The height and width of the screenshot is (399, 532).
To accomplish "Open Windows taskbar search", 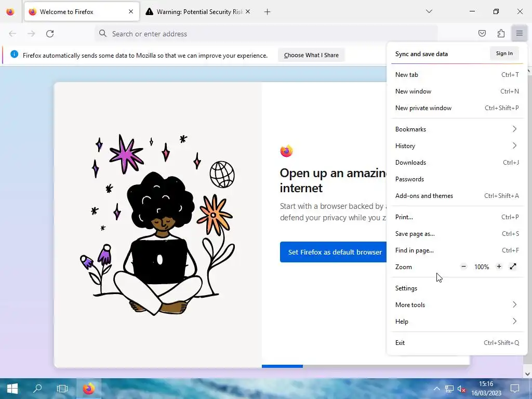I will [x=37, y=389].
